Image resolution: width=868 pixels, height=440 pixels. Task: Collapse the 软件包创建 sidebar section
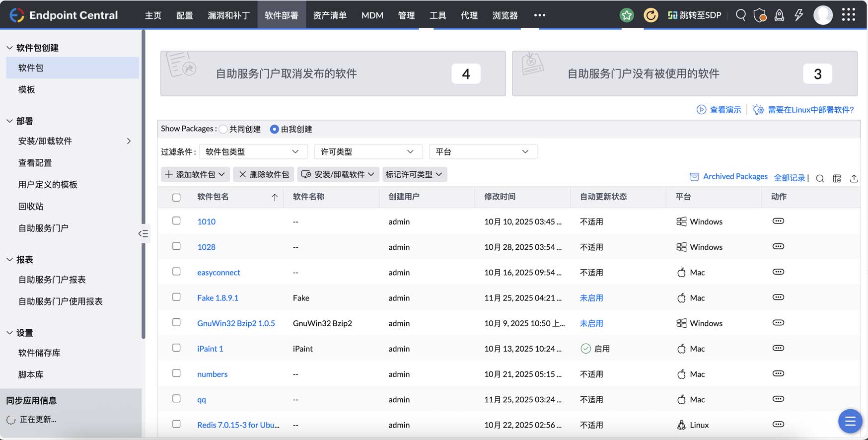(9, 48)
